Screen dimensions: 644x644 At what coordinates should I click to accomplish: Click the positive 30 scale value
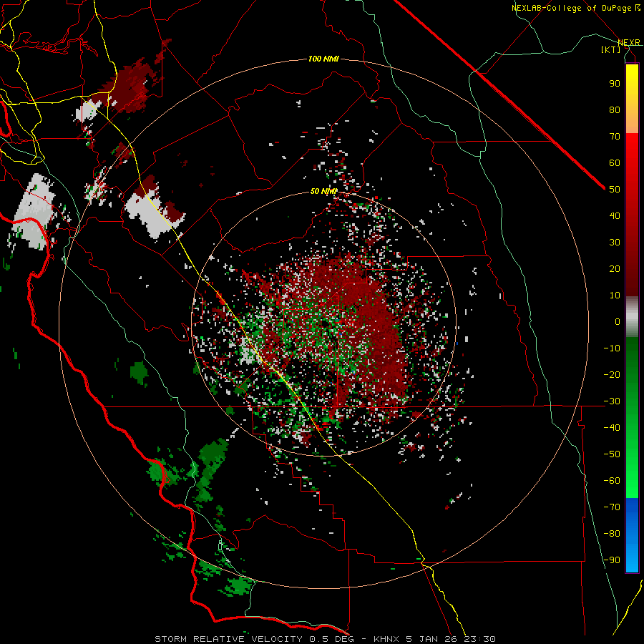tap(615, 243)
